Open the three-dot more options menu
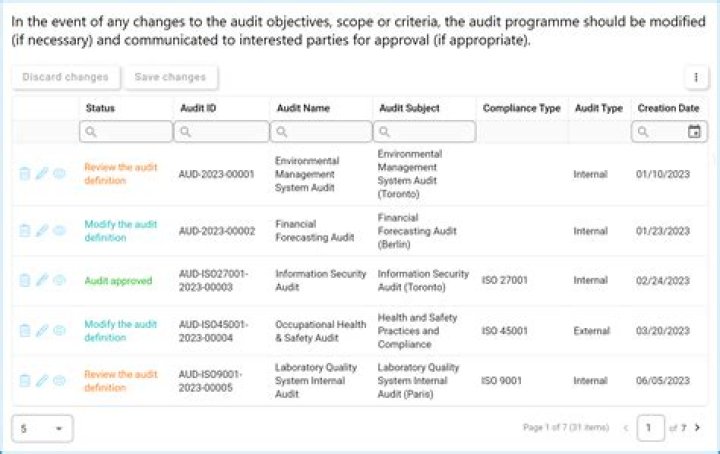 click(696, 77)
